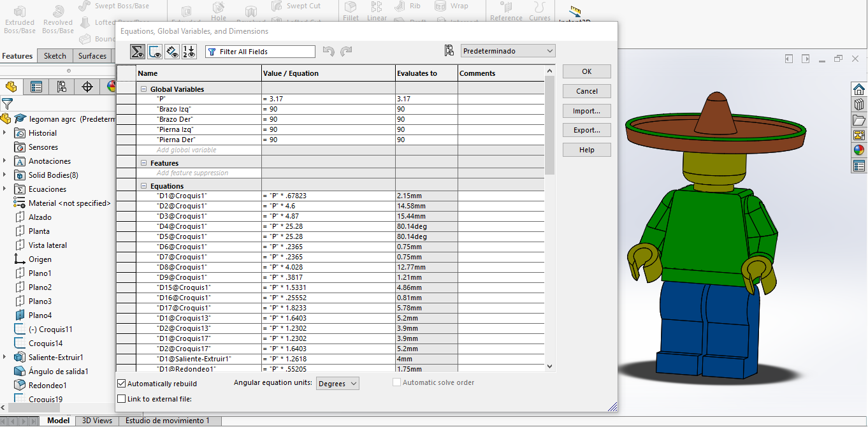Image resolution: width=868 pixels, height=427 pixels.
Task: Switch to the Features ribbon tab
Action: pos(18,56)
